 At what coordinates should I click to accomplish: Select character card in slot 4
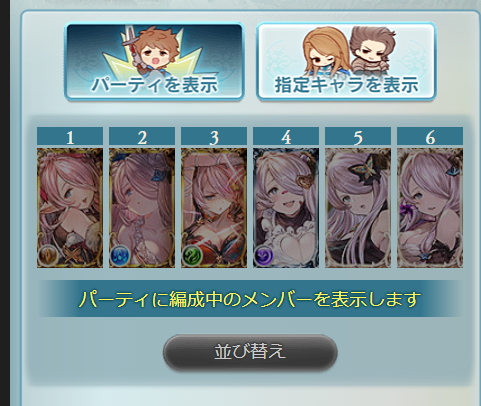(x=286, y=208)
